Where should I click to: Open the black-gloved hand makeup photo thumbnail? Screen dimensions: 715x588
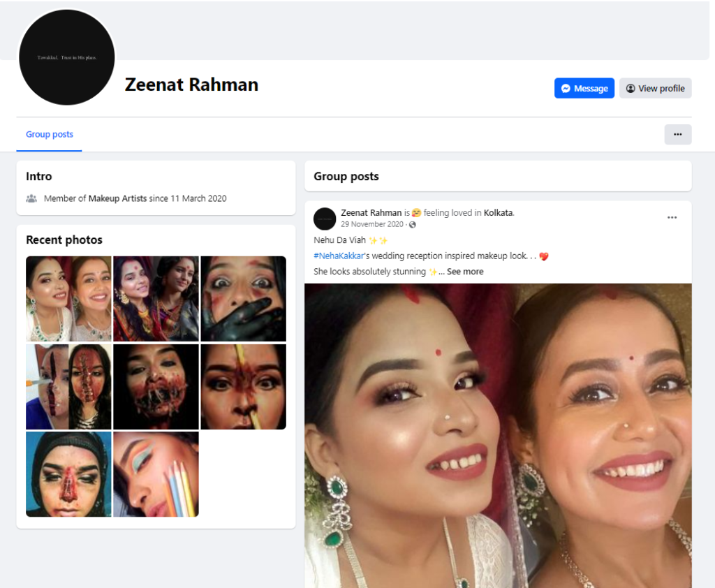coord(243,298)
